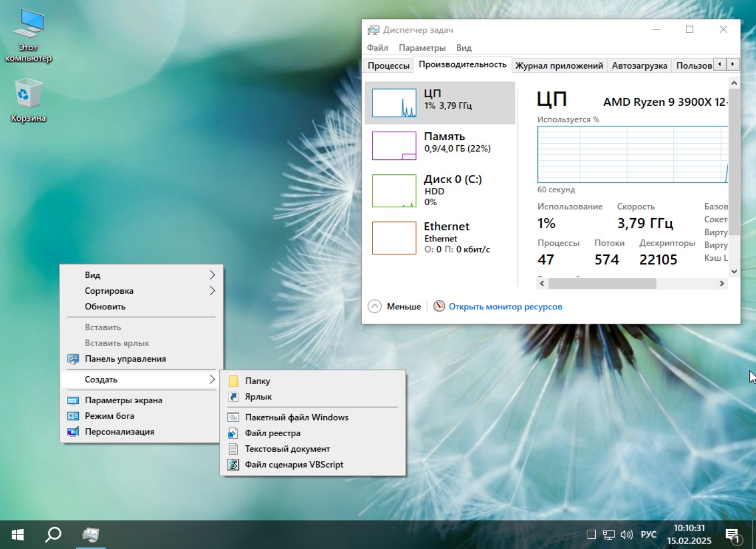Open the Автозагрузка tab
Screen dimensions: 756x549
[x=639, y=65]
